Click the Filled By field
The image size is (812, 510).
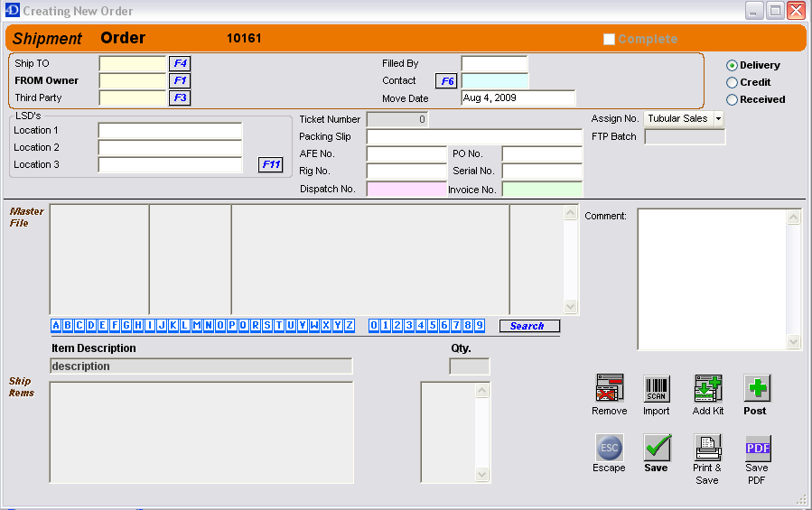click(495, 64)
